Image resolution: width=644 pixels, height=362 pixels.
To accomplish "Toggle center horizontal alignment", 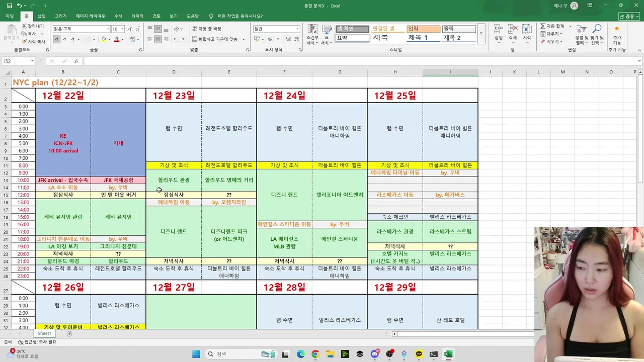I will (157, 39).
